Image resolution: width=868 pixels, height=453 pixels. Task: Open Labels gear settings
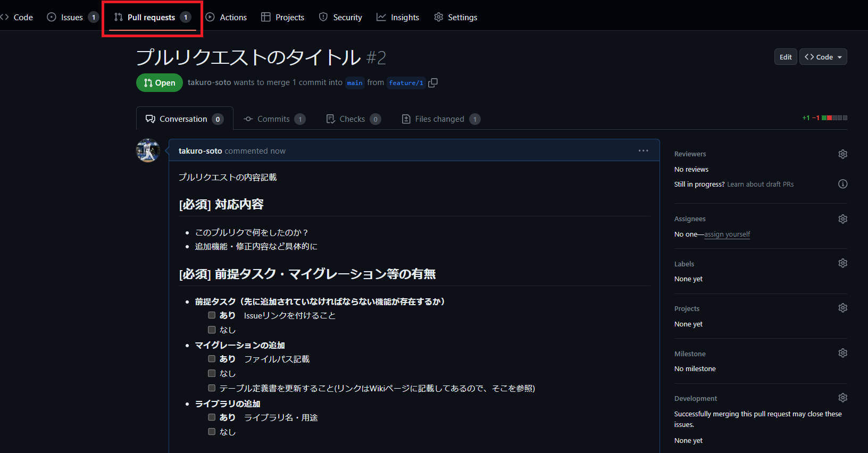842,263
